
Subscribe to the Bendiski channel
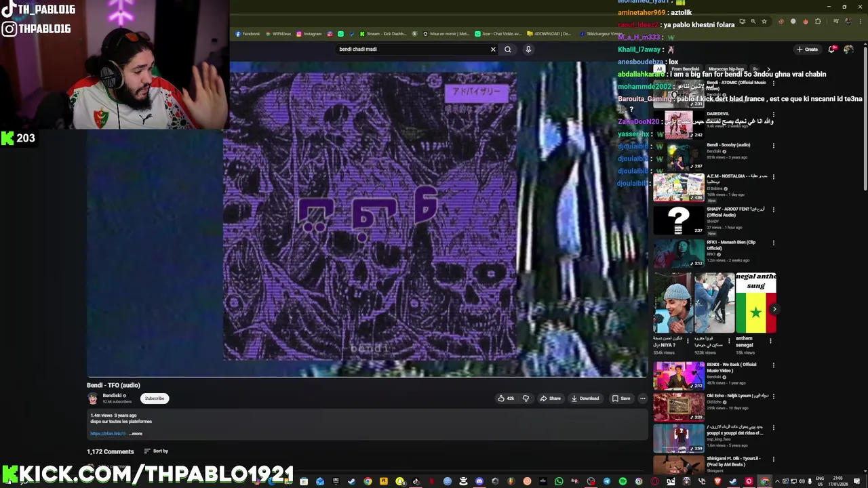(x=155, y=399)
